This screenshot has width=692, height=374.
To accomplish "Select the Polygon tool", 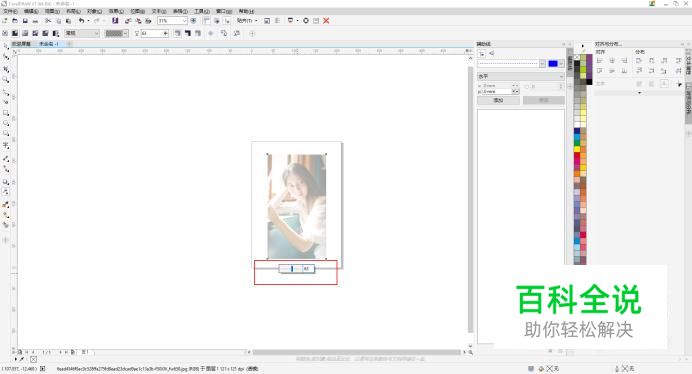I will coord(6,133).
